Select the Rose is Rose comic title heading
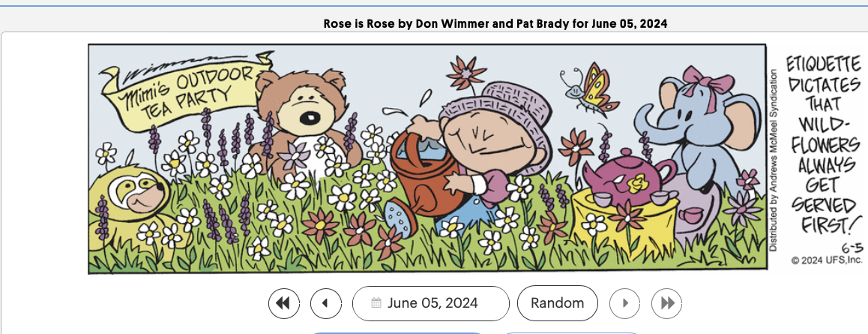 tap(495, 24)
